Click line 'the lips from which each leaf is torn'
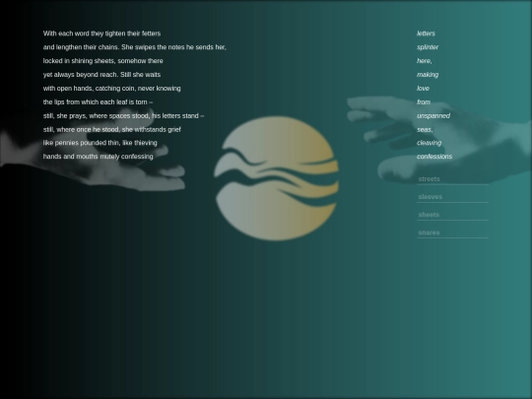The width and height of the screenshot is (532, 399). click(x=98, y=102)
